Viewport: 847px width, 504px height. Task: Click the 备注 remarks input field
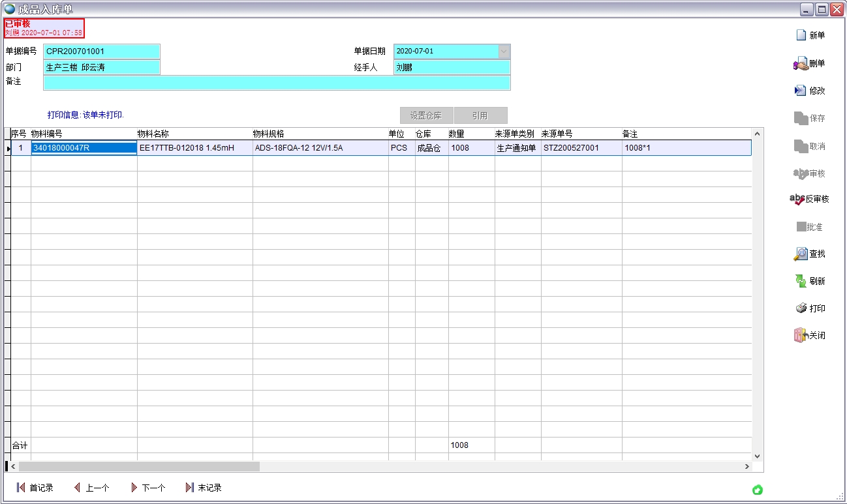click(277, 83)
